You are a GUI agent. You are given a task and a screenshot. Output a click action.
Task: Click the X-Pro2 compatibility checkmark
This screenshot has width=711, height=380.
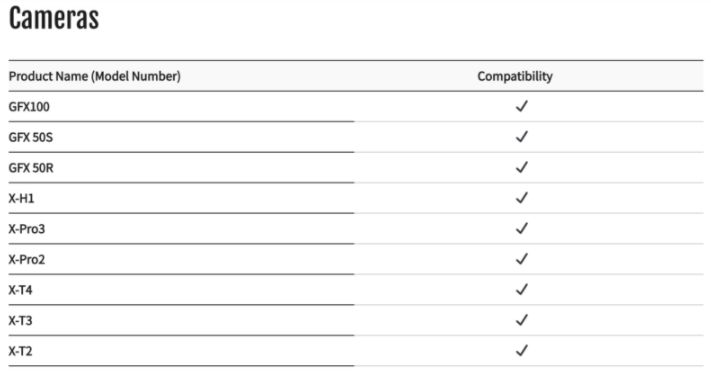[522, 259]
